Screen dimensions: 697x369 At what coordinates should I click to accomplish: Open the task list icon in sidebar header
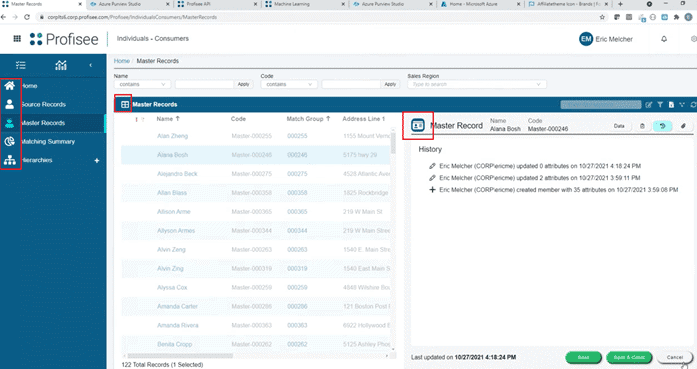(x=20, y=65)
